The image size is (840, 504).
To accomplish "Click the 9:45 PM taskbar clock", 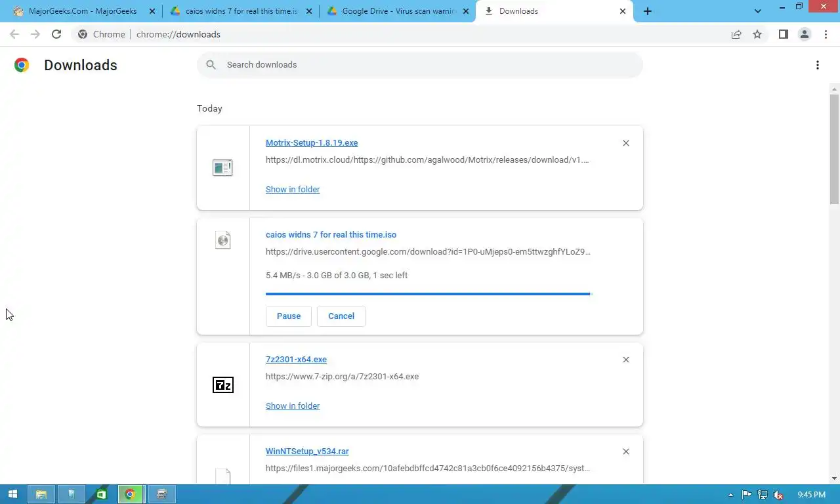I will (812, 495).
